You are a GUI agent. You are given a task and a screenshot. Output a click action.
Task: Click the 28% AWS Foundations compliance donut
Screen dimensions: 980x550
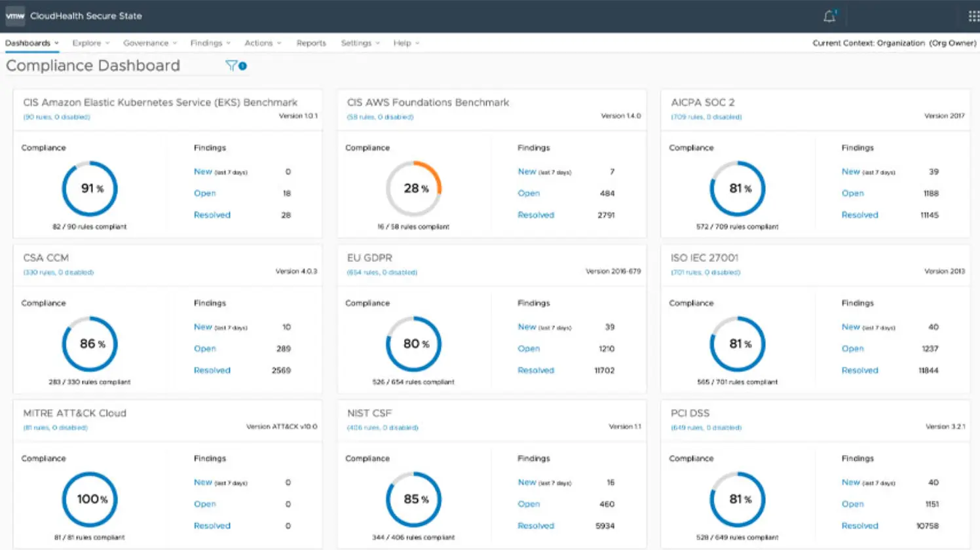(413, 189)
